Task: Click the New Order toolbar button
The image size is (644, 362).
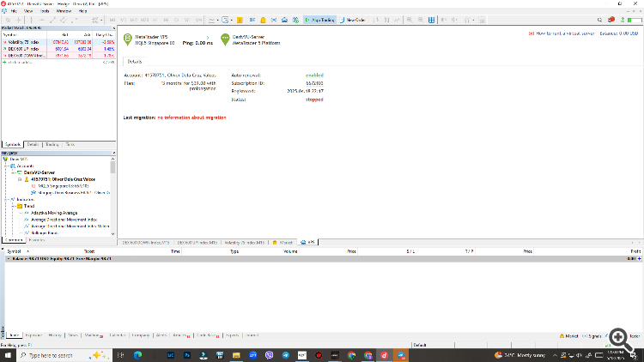Action: tap(352, 20)
